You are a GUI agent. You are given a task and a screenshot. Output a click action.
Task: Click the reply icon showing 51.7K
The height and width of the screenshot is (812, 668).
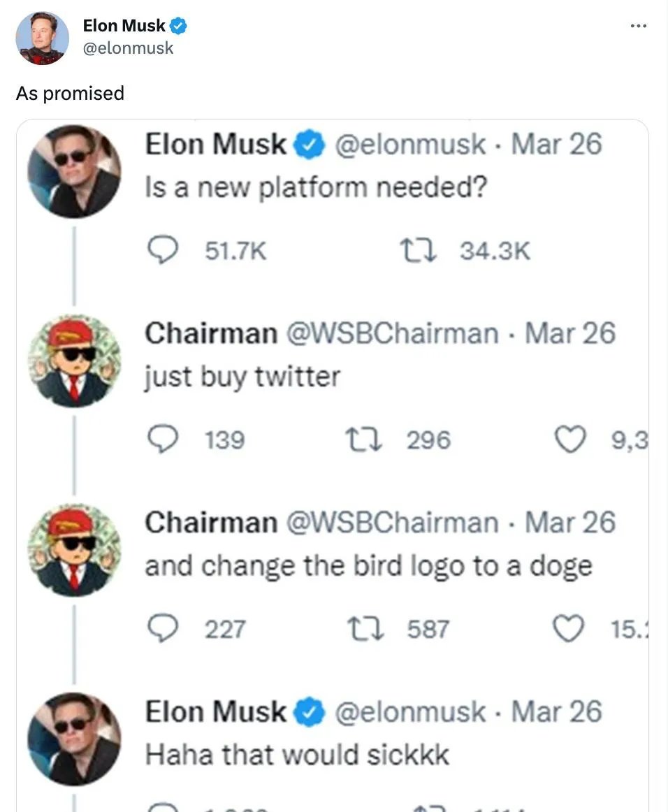point(164,250)
